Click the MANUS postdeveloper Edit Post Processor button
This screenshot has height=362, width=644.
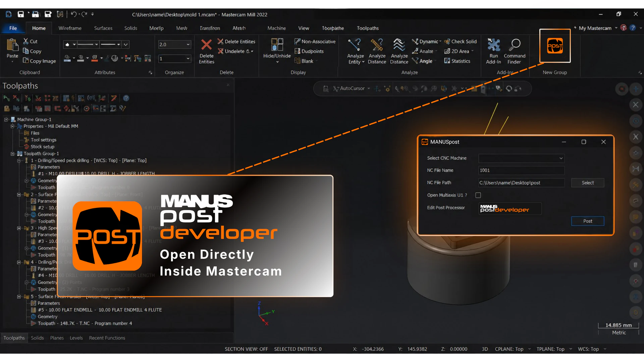point(510,208)
